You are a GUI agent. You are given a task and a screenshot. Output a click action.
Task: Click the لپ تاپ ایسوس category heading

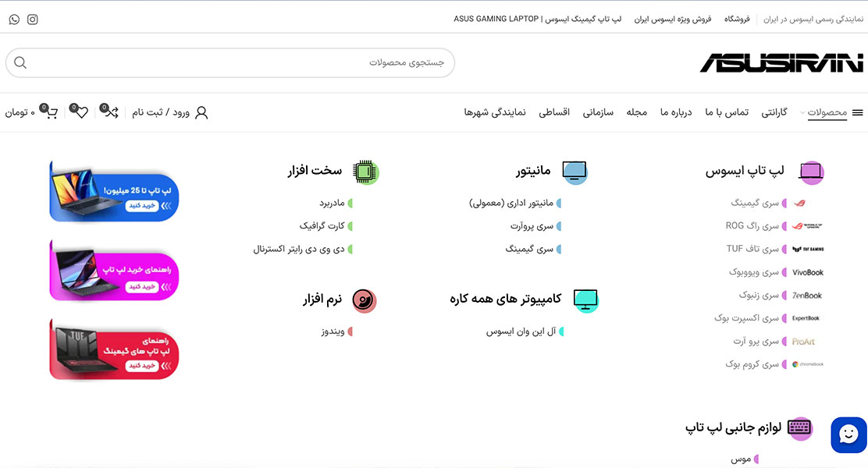[x=745, y=172]
